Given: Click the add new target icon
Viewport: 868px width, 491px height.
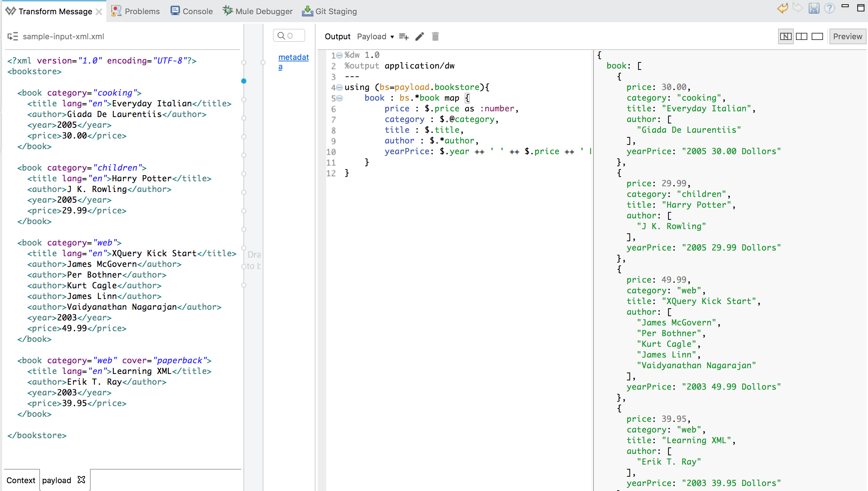Looking at the screenshot, I should [x=404, y=36].
